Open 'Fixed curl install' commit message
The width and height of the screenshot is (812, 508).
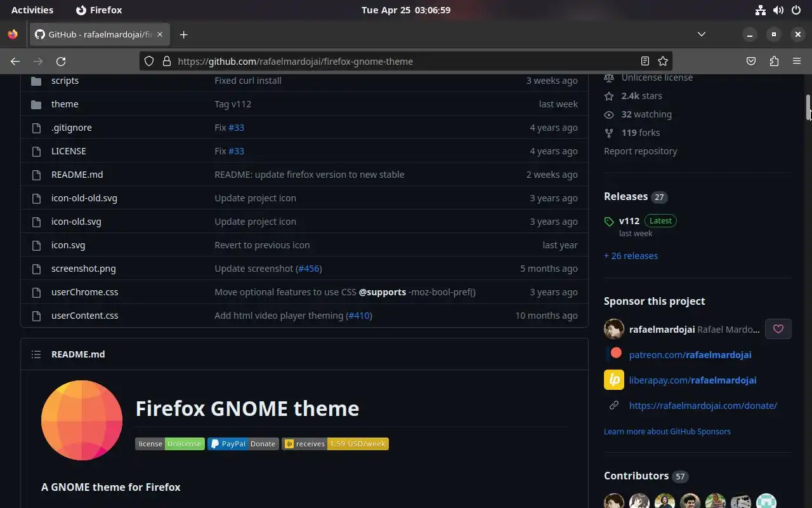248,81
